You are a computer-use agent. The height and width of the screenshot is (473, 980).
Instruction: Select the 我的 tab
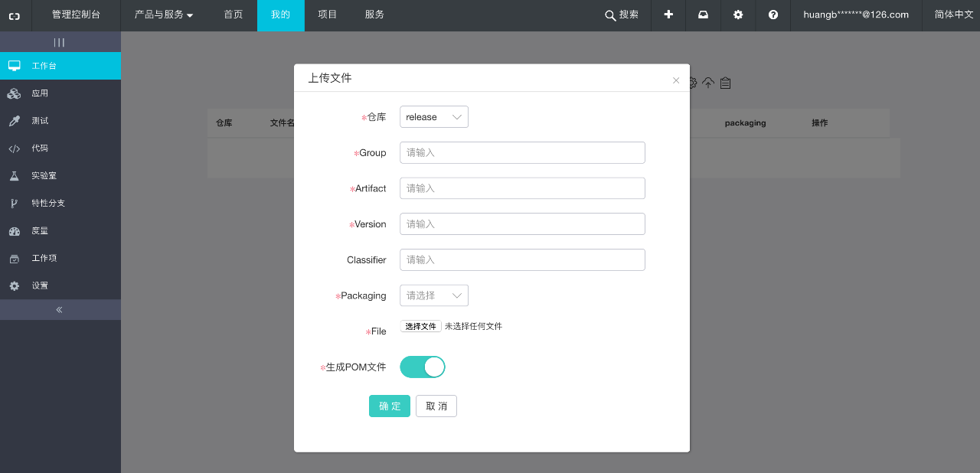280,15
